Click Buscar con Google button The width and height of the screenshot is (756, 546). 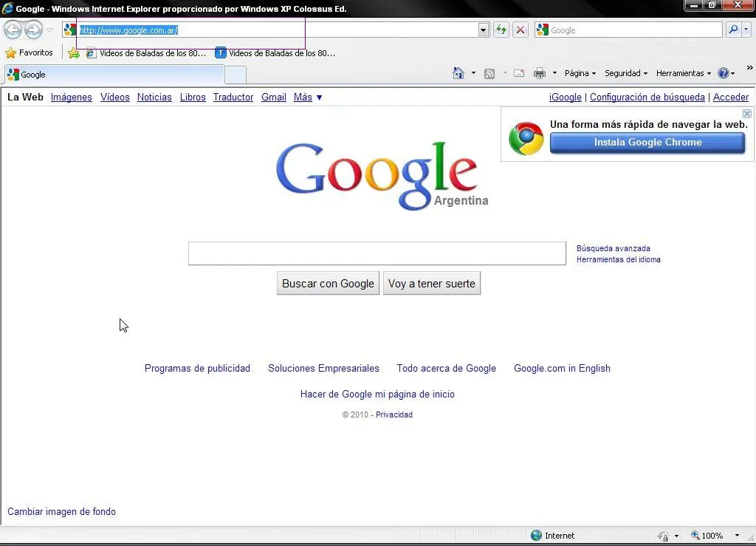328,284
